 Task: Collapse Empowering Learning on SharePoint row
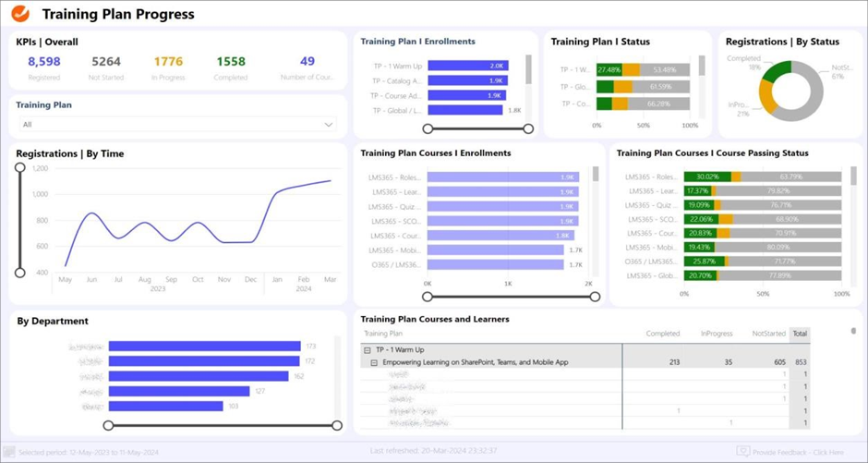tap(375, 362)
